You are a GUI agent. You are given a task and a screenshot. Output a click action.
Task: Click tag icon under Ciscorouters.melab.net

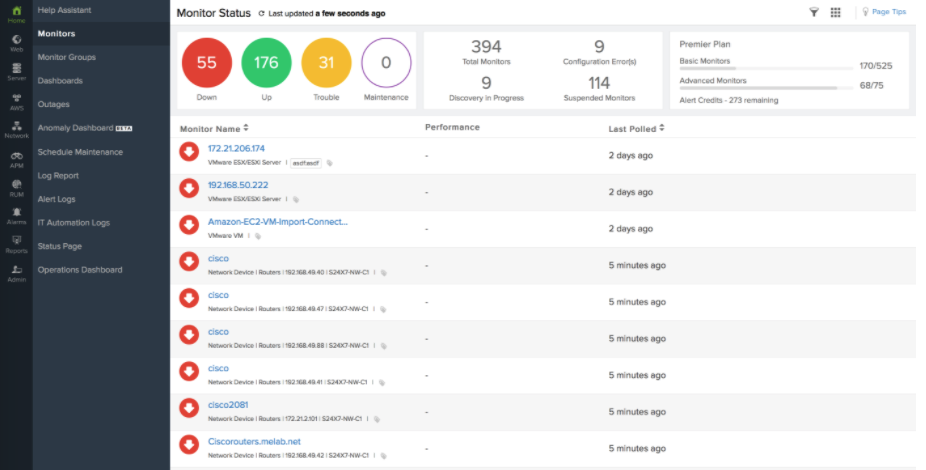(x=383, y=456)
